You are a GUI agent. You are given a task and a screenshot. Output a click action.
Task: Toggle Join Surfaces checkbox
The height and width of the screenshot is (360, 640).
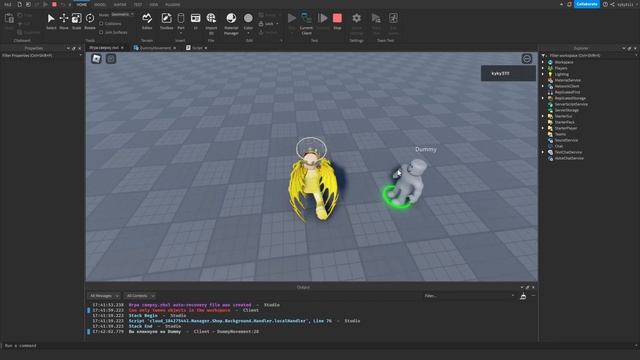pos(101,32)
